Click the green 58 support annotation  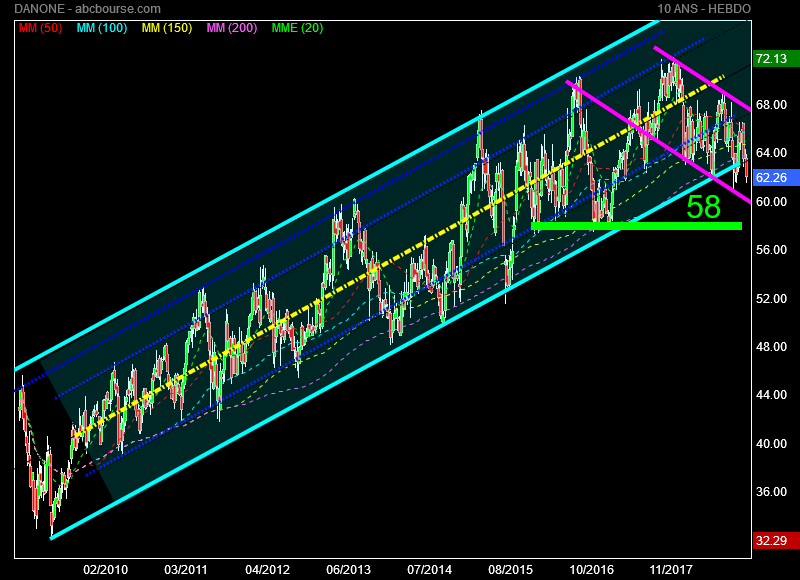pos(704,207)
